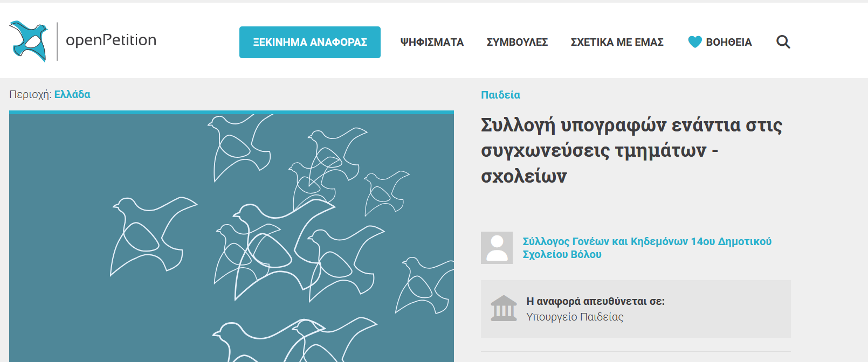Open the ΣΧΕΤΙΚΑ ΜΕ ΕΜΑΣ menu
The image size is (868, 362).
pos(617,42)
